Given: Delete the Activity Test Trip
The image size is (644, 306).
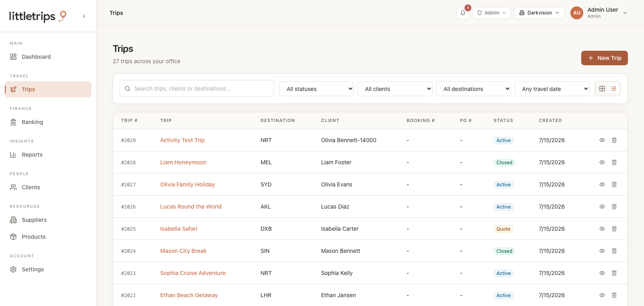Looking at the screenshot, I should (x=614, y=140).
